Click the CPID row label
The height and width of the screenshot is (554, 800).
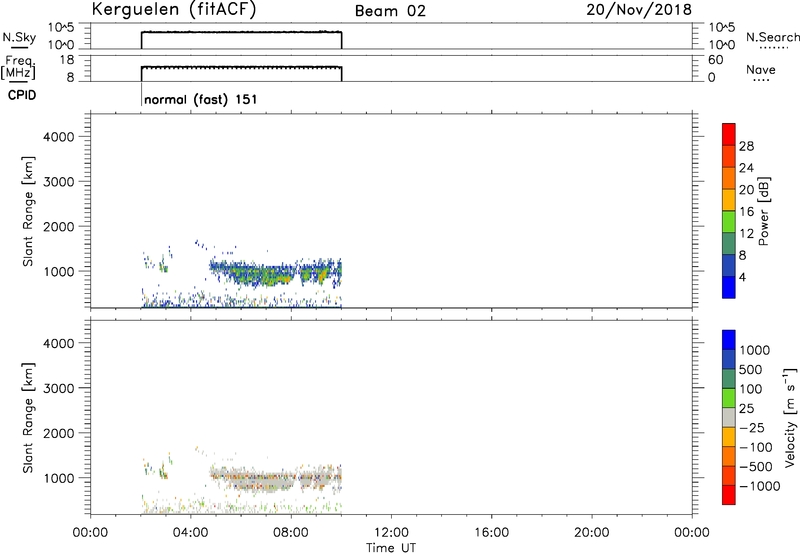tap(22, 95)
